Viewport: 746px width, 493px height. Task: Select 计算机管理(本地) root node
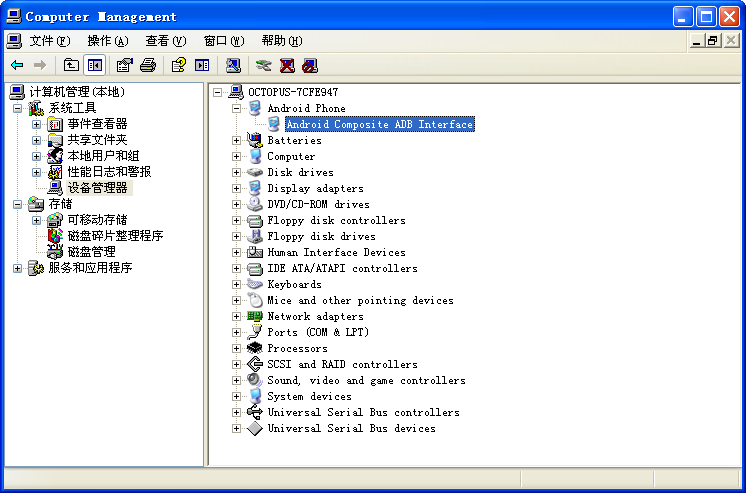tap(77, 92)
